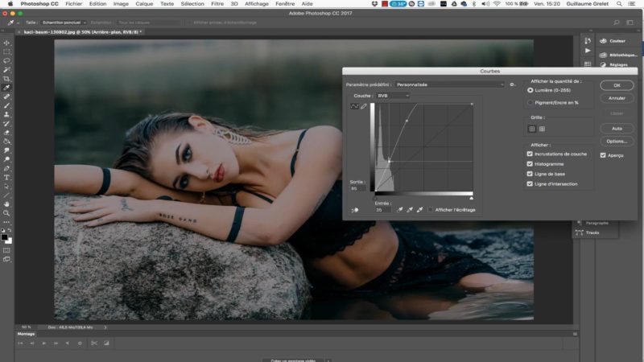Open dropdown arrow beside Créer un montage vidéo
The height and width of the screenshot is (362, 644).
(x=328, y=360)
